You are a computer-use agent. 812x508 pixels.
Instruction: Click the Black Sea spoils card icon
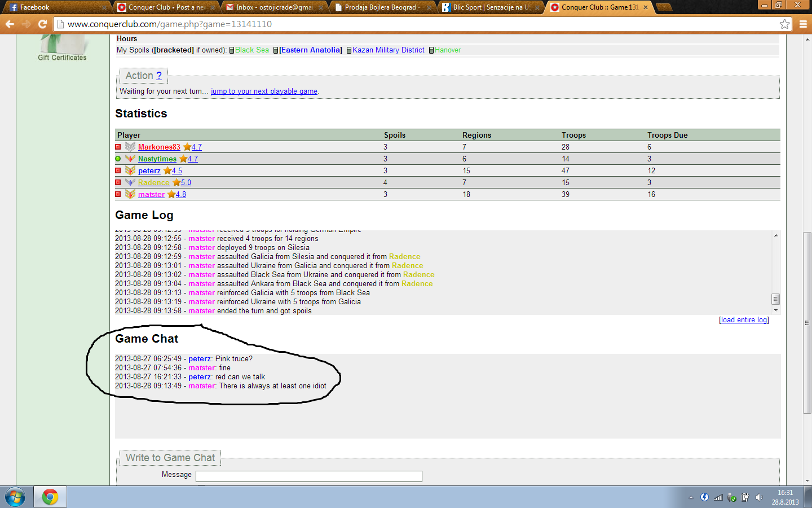232,50
